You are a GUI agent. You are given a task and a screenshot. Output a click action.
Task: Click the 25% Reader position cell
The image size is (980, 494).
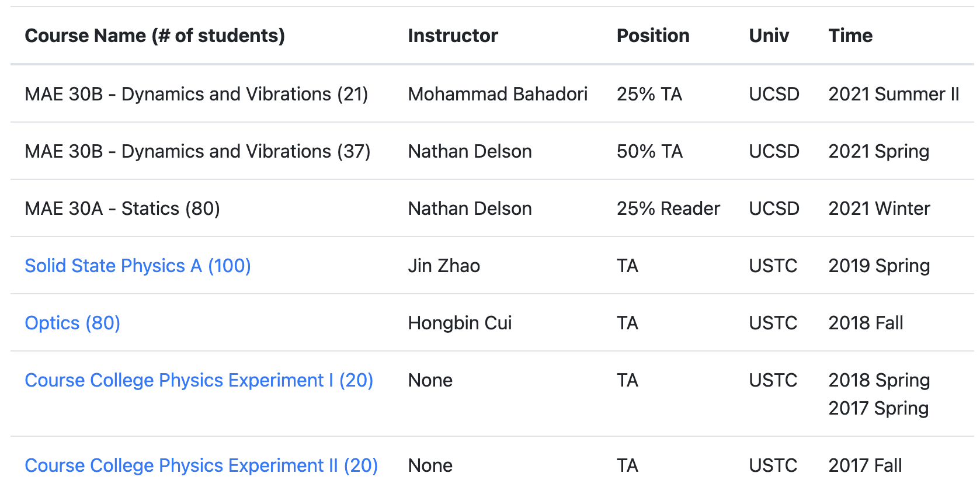pyautogui.click(x=668, y=208)
